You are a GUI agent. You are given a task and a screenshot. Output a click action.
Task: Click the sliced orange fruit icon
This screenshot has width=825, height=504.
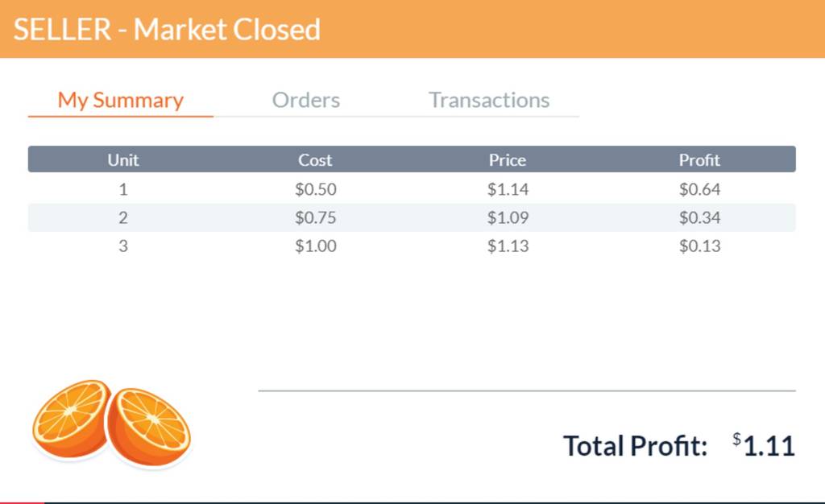(111, 423)
